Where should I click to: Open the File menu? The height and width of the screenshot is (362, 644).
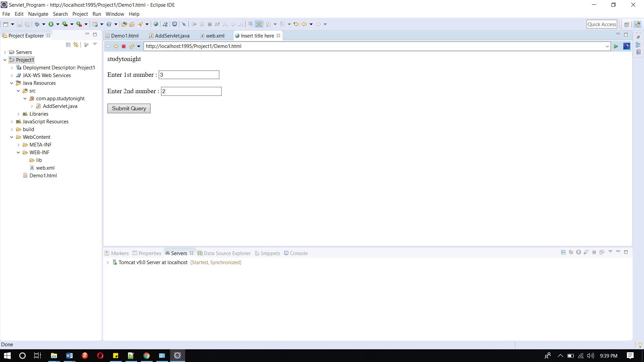pyautogui.click(x=6, y=14)
